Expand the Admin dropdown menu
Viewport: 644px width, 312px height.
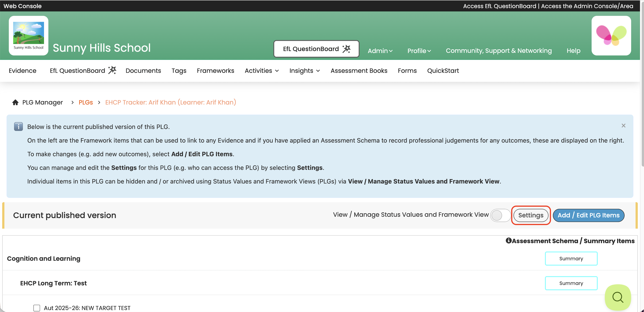(380, 51)
